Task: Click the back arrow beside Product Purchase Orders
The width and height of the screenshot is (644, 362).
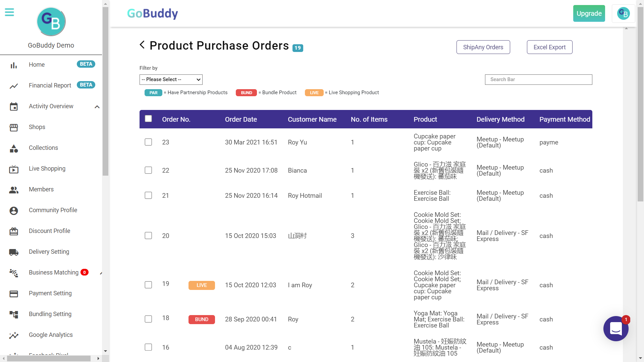Action: point(142,45)
